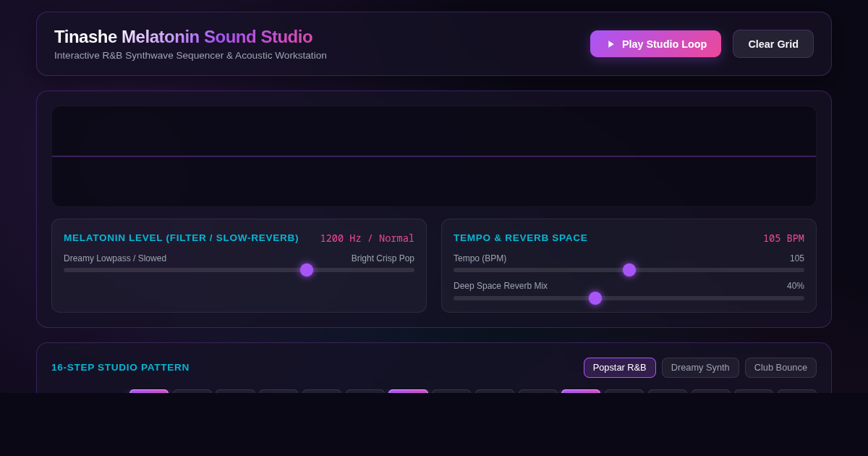The image size is (868, 456).
Task: Click the Melatonin Level panel heading
Action: tap(181, 238)
